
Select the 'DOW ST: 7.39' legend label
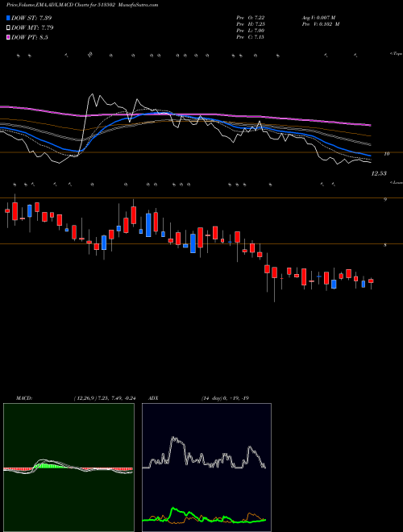coord(31,18)
